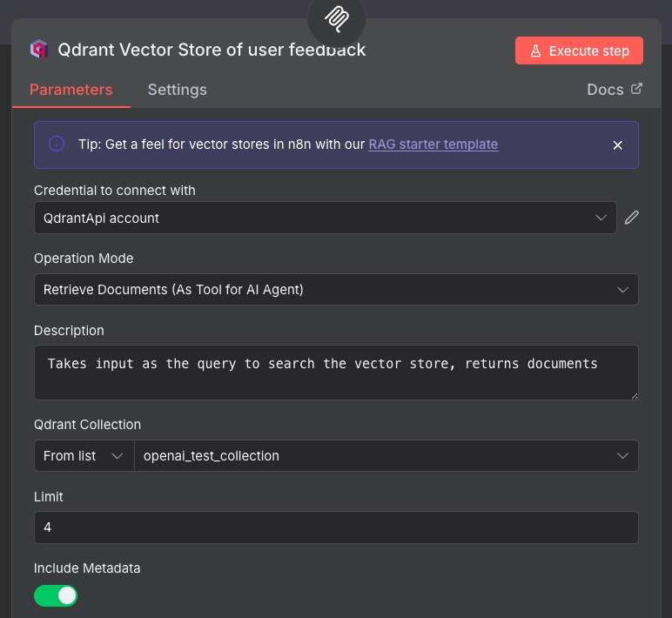Click inside the Description text area

tap(336, 372)
